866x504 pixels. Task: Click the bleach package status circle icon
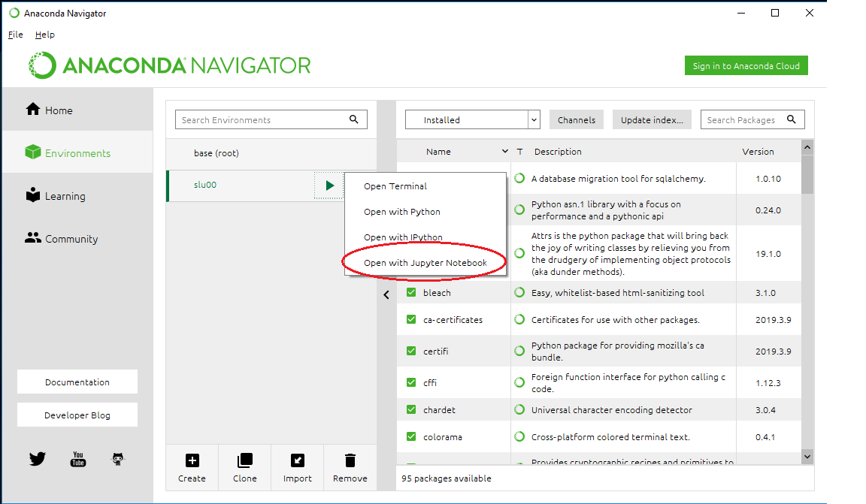point(519,293)
